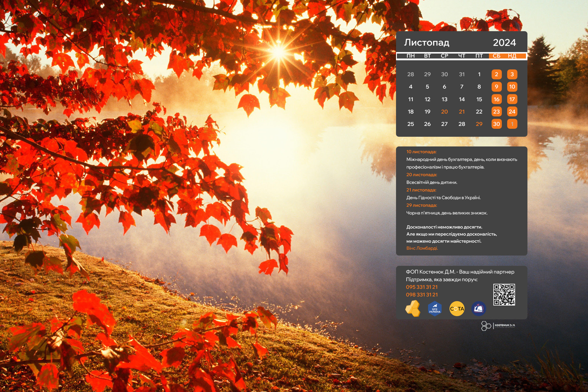This screenshot has height=392, width=588.
Task: Click the yellow honeycomb logo icon
Action: point(413,308)
